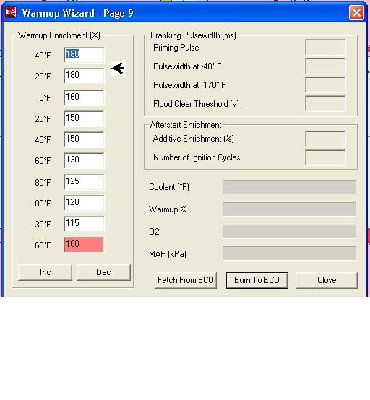Click the 'Afterstart Enrichment' group title
The image size is (370, 400).
pos(185,125)
